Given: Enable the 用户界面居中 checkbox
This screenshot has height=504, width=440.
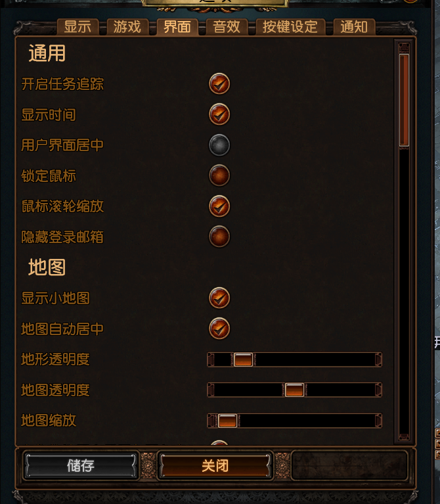Looking at the screenshot, I should pyautogui.click(x=219, y=145).
